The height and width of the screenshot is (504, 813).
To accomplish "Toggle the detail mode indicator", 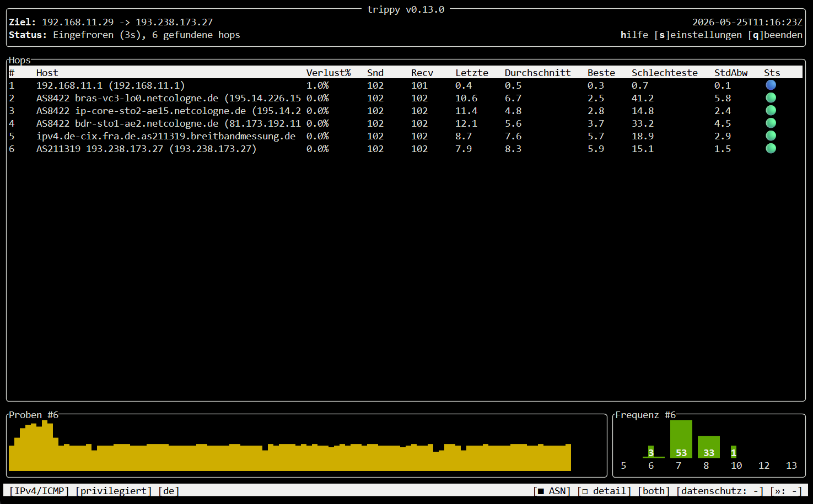I will (604, 491).
